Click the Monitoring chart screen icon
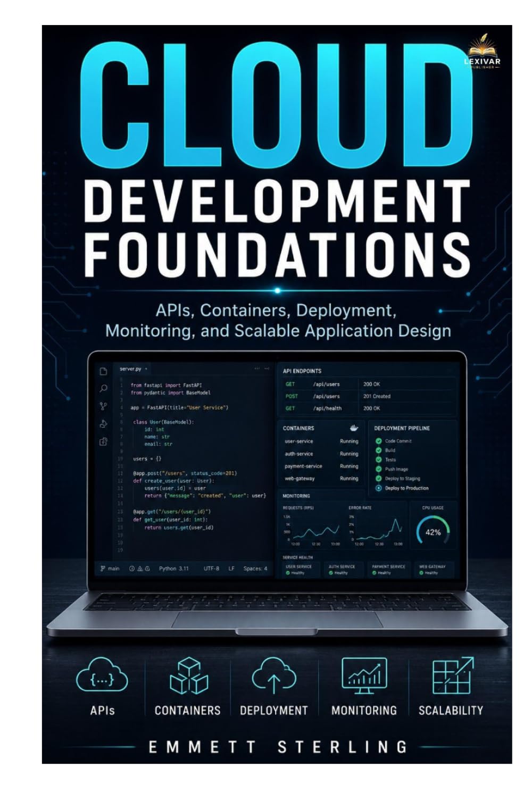The image size is (532, 793). (x=364, y=675)
